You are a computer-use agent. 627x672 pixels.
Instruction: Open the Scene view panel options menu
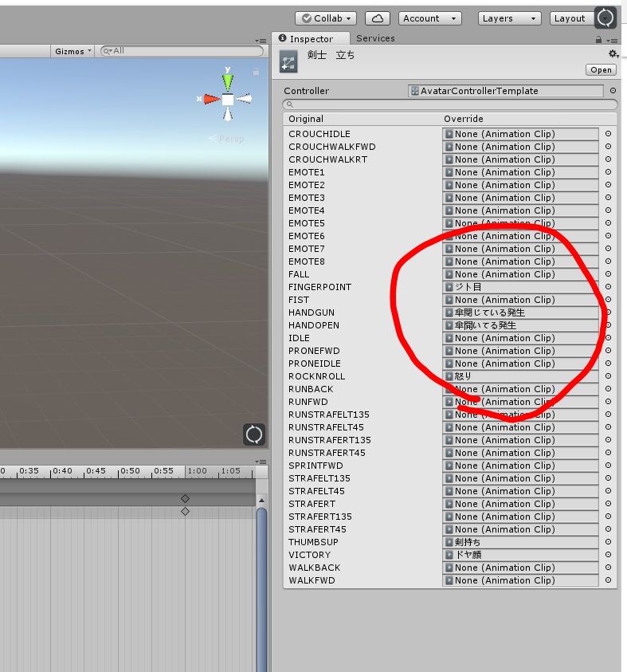(x=261, y=41)
